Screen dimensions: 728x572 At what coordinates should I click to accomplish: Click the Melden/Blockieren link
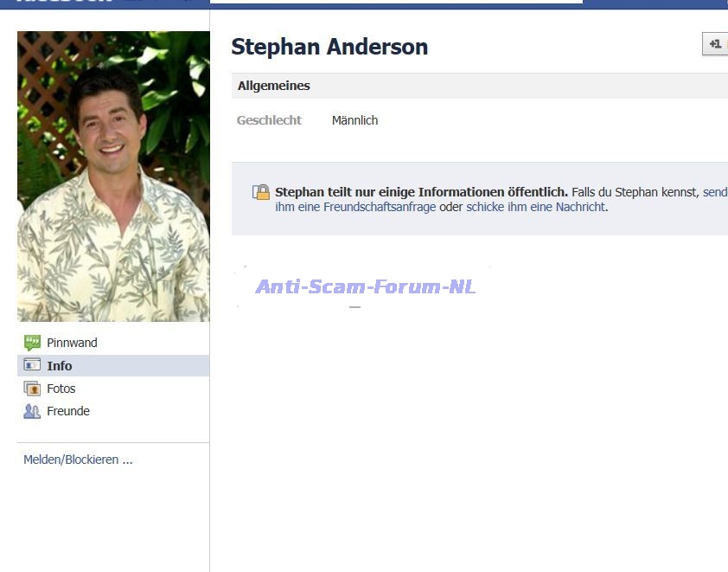pos(77,460)
